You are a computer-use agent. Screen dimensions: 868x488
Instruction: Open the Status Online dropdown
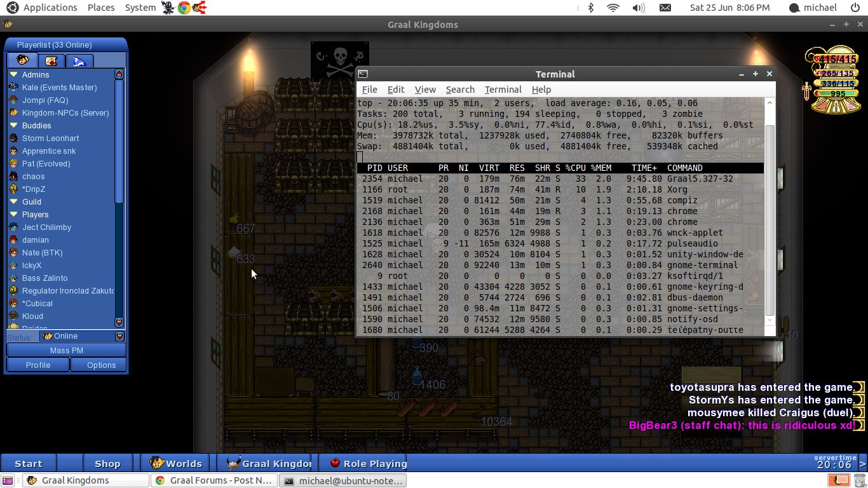click(x=119, y=336)
